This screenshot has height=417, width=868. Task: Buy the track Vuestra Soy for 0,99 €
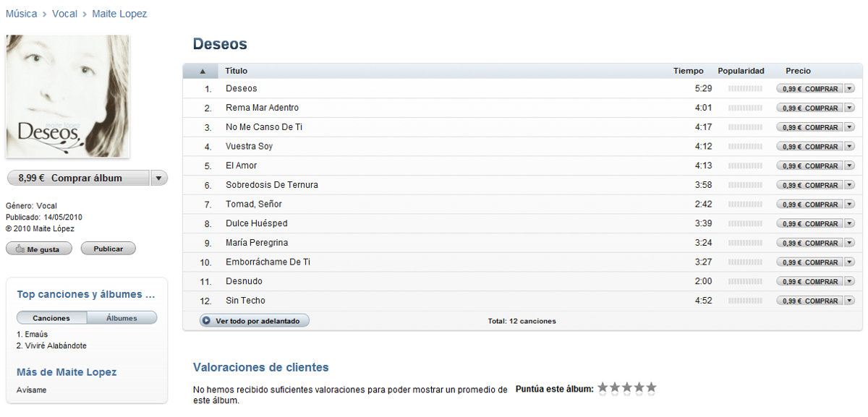point(809,147)
